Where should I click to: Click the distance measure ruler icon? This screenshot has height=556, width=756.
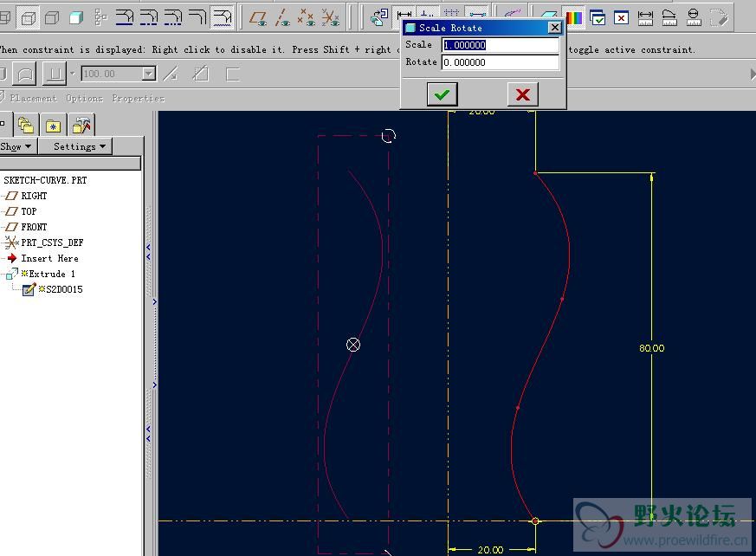pos(645,18)
